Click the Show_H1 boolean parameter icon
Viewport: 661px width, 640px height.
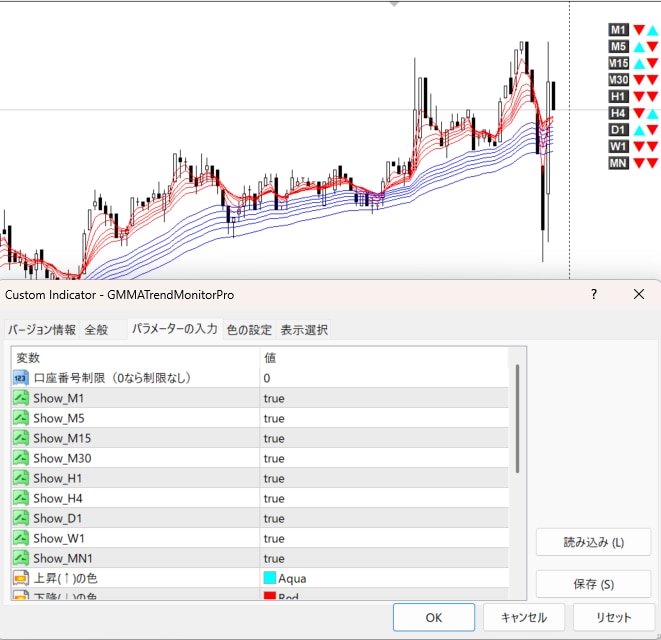click(21, 478)
